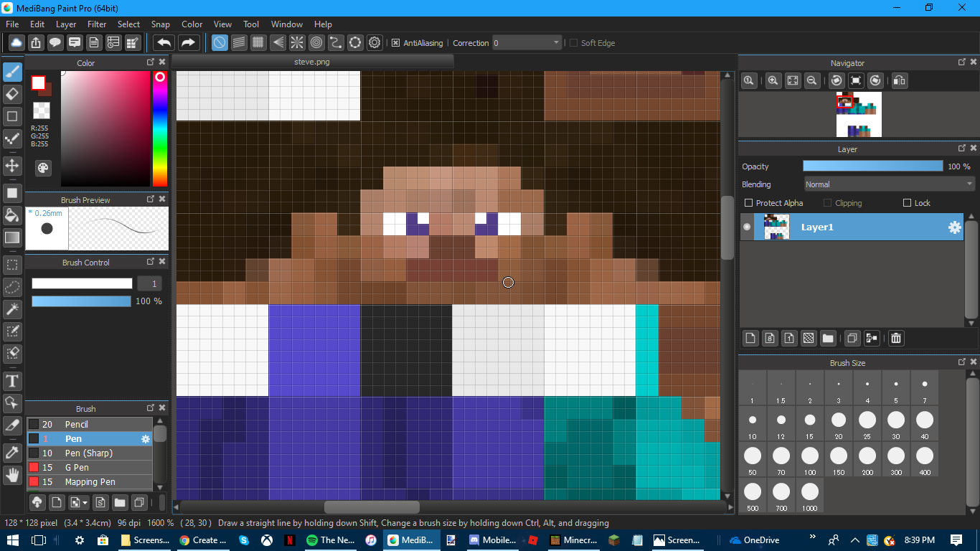Click Zoom In in Navigator panel

tap(773, 81)
